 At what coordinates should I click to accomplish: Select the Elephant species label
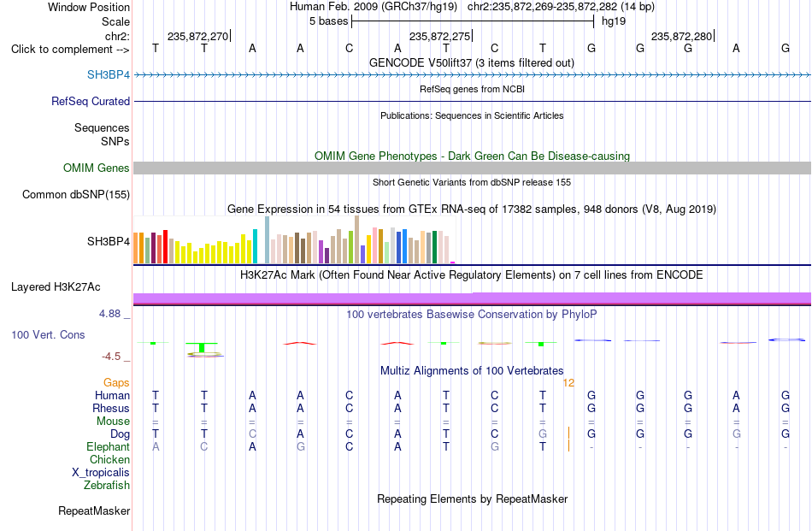click(x=109, y=446)
